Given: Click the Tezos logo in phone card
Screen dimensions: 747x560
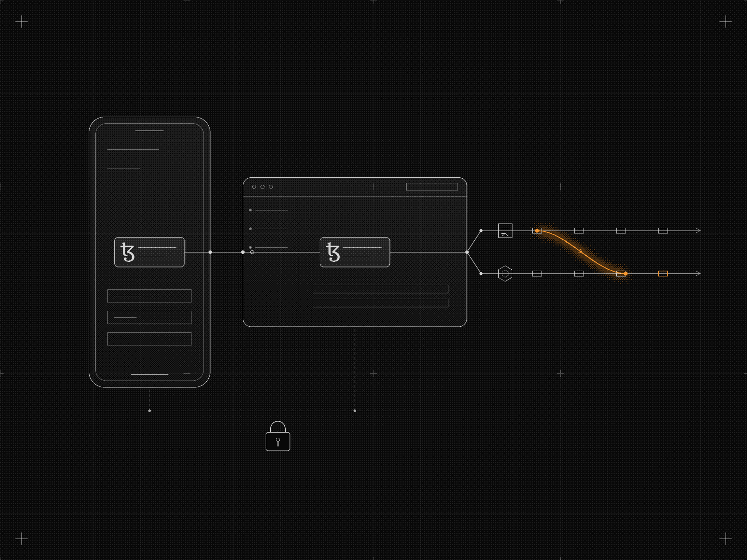Looking at the screenshot, I should coord(127,252).
